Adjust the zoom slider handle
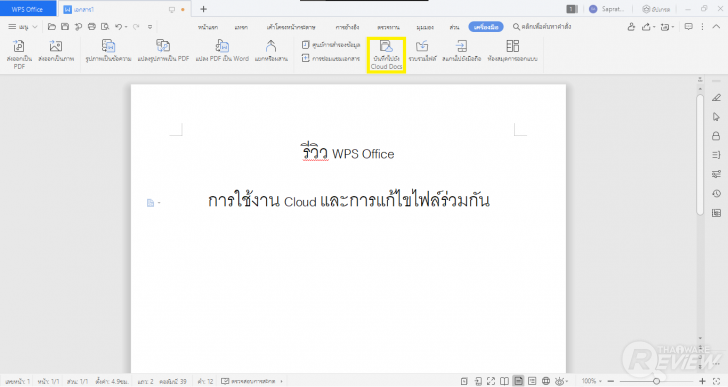The width and height of the screenshot is (728, 387). 656,381
